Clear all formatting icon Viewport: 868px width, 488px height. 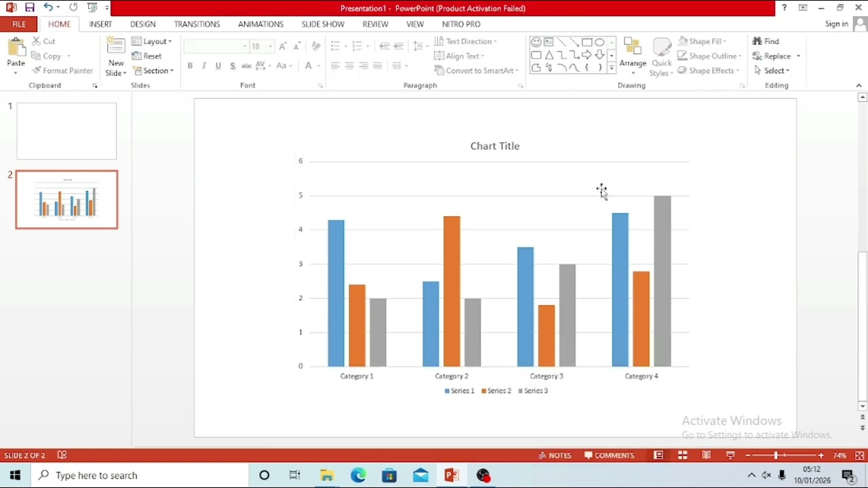coord(316,46)
